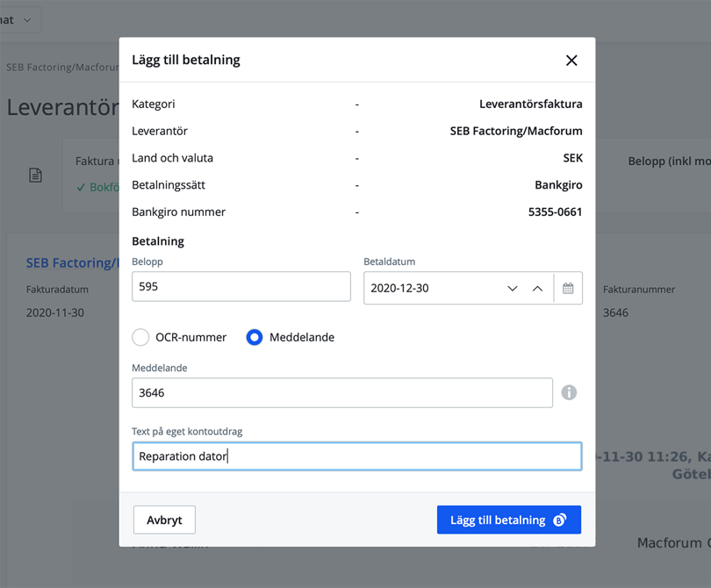
Task: Open the SEB Factoring/Macforum supplier link
Action: pos(61,262)
